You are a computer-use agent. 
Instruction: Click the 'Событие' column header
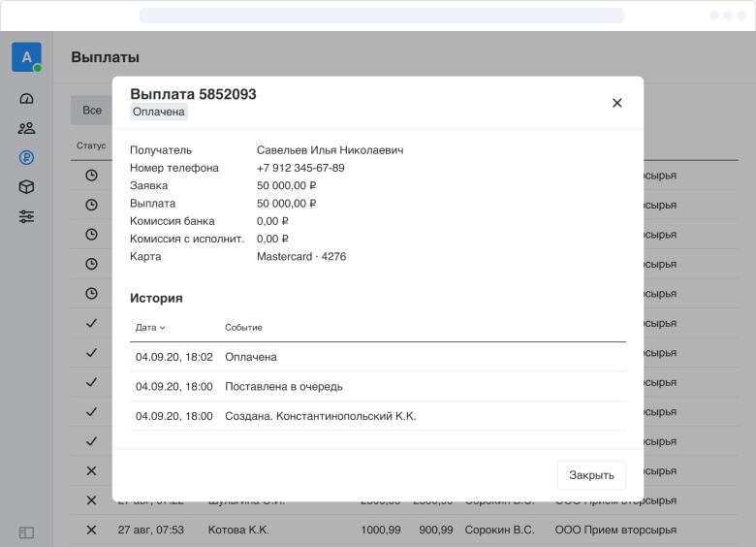(x=243, y=328)
